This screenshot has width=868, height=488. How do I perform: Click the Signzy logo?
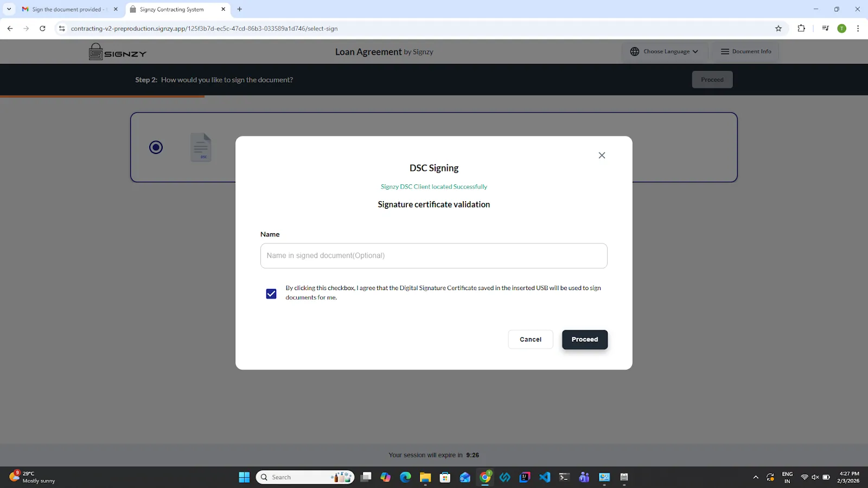tap(118, 52)
